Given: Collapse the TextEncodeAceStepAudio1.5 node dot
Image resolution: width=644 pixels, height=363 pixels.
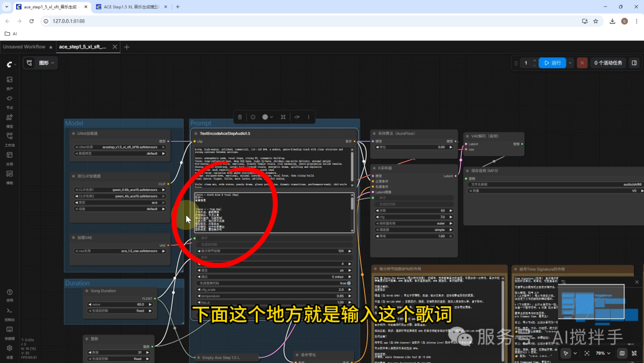Looking at the screenshot, I should pos(196,134).
